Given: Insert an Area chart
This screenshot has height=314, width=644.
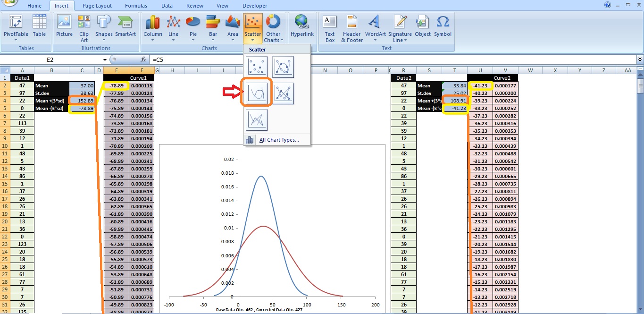Looking at the screenshot, I should point(232,27).
